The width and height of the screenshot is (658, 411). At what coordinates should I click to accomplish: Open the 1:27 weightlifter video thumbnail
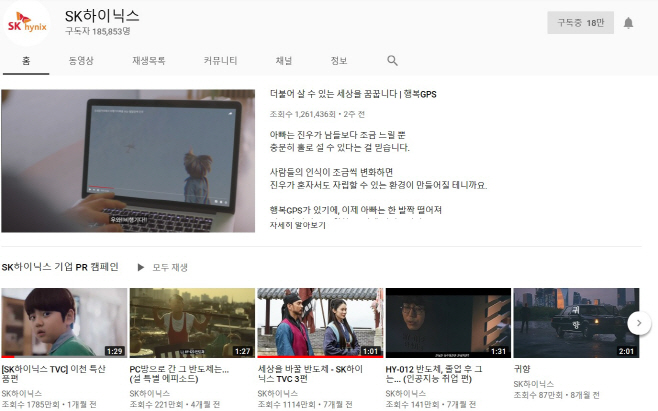[192, 323]
